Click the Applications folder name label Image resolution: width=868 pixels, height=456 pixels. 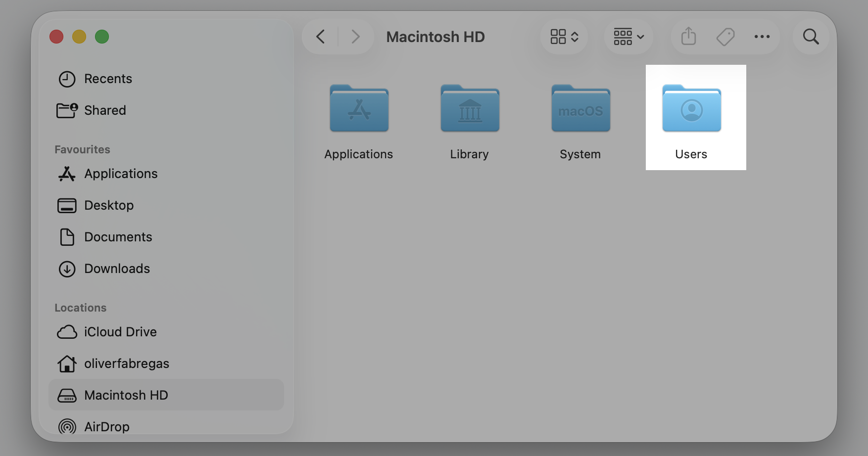pos(359,154)
